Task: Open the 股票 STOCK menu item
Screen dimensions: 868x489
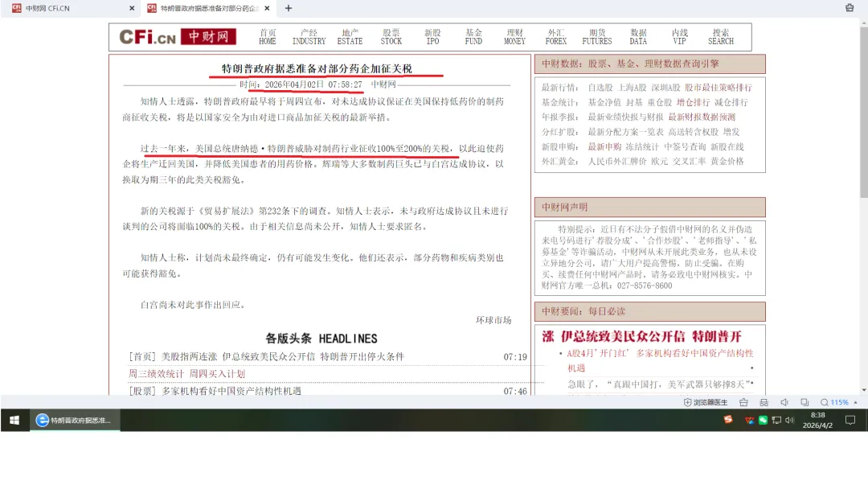Action: click(391, 37)
